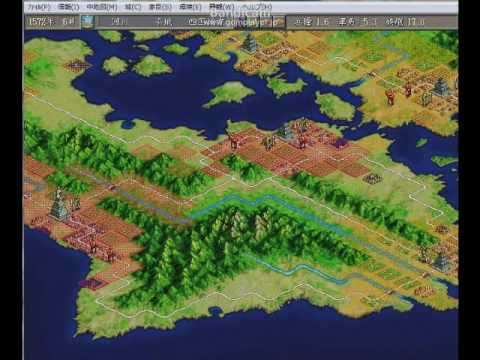Select the red army unit west of central castle
The image size is (480, 360).
tap(235, 142)
